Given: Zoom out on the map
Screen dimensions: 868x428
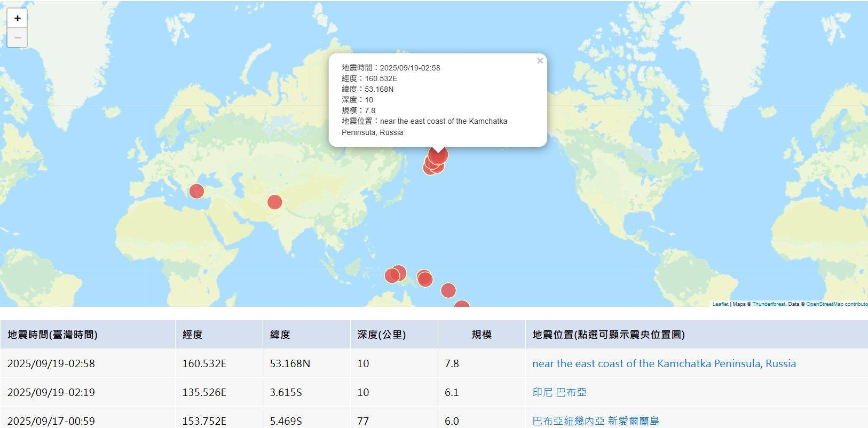Looking at the screenshot, I should (x=17, y=38).
